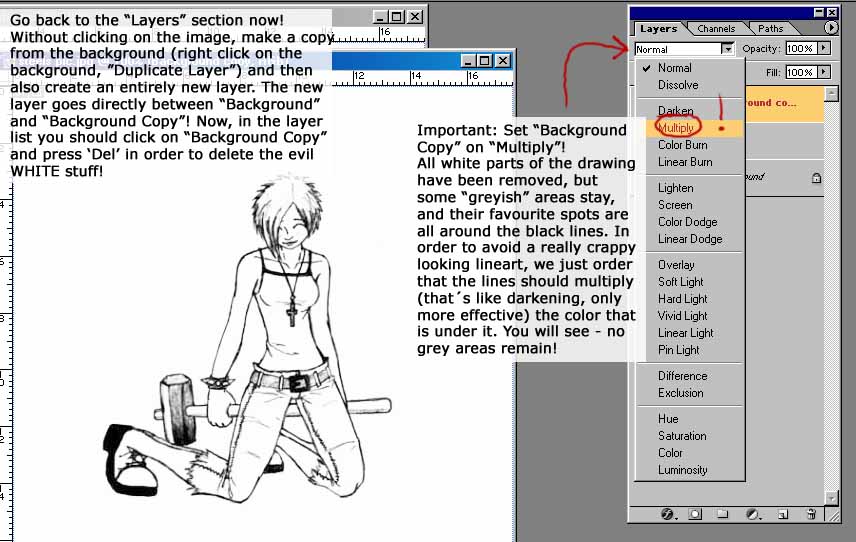Open the Opacity slider arrow
The image size is (856, 542).
click(x=824, y=48)
